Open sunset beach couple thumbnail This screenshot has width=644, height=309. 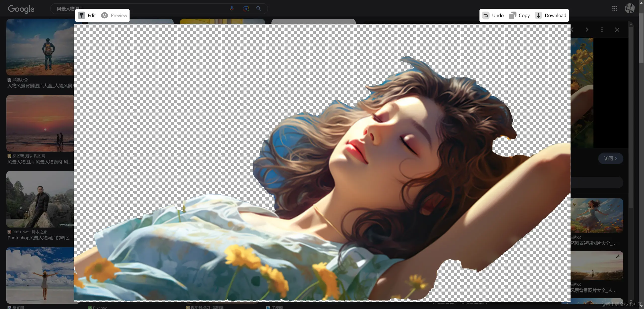point(40,123)
